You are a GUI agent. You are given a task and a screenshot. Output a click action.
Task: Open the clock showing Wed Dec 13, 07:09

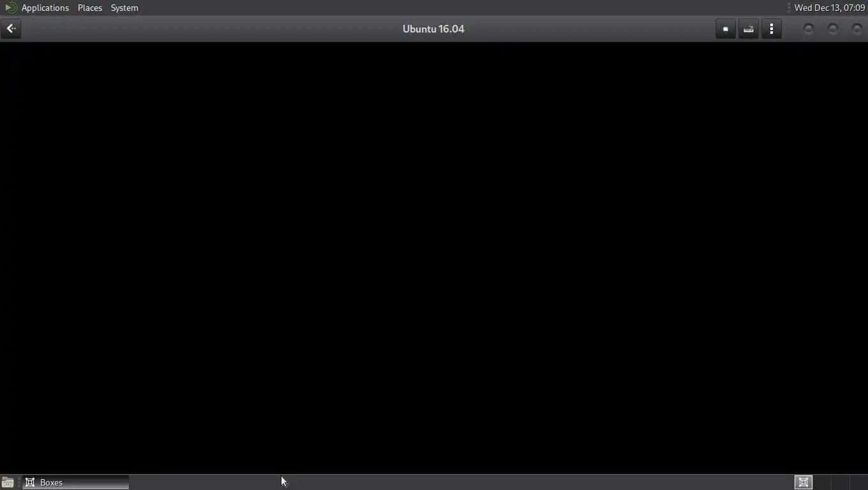[x=829, y=8]
